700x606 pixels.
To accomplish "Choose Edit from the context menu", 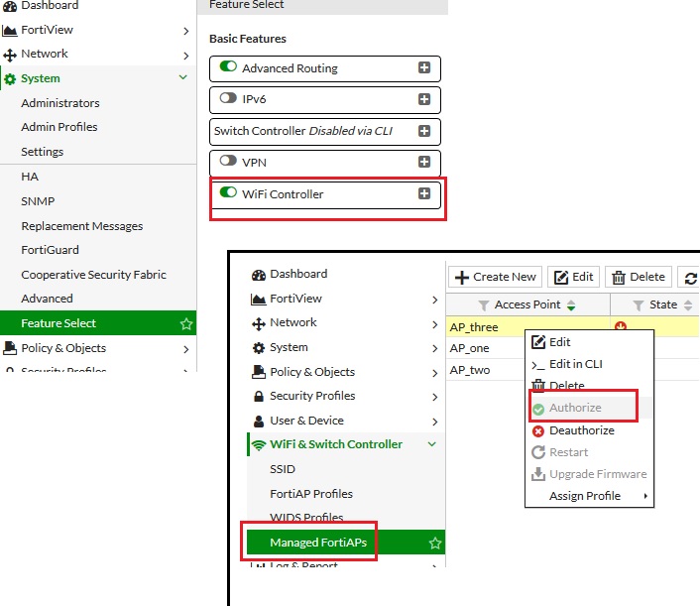I will [x=589, y=342].
